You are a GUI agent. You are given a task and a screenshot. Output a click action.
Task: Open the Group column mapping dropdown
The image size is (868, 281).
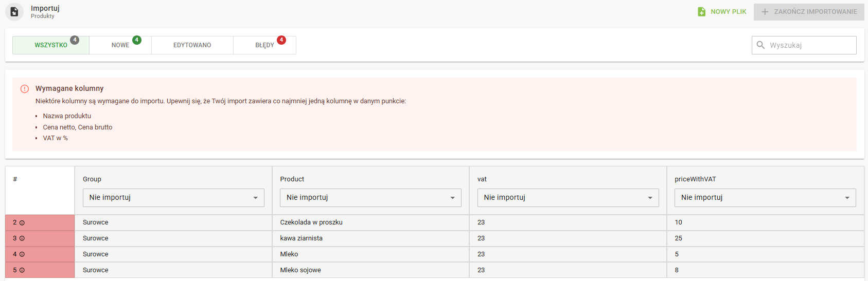click(x=173, y=198)
